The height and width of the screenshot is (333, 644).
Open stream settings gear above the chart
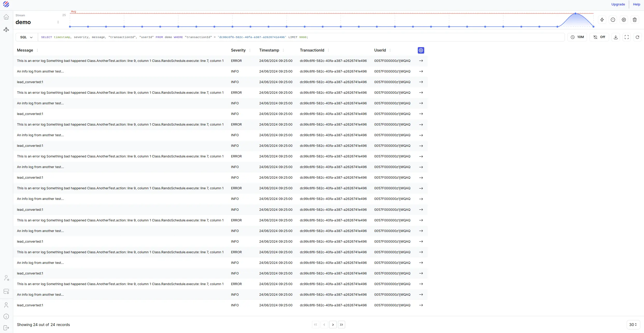click(x=624, y=20)
